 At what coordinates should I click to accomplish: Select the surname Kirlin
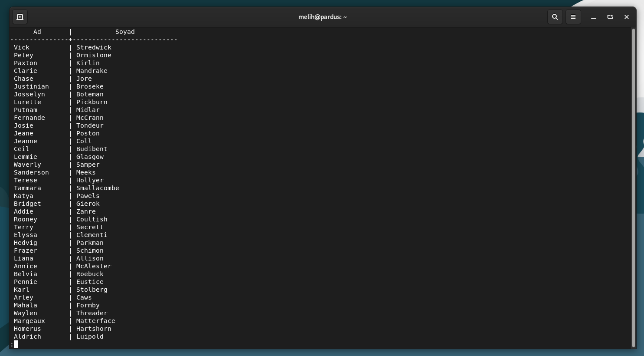coord(88,63)
